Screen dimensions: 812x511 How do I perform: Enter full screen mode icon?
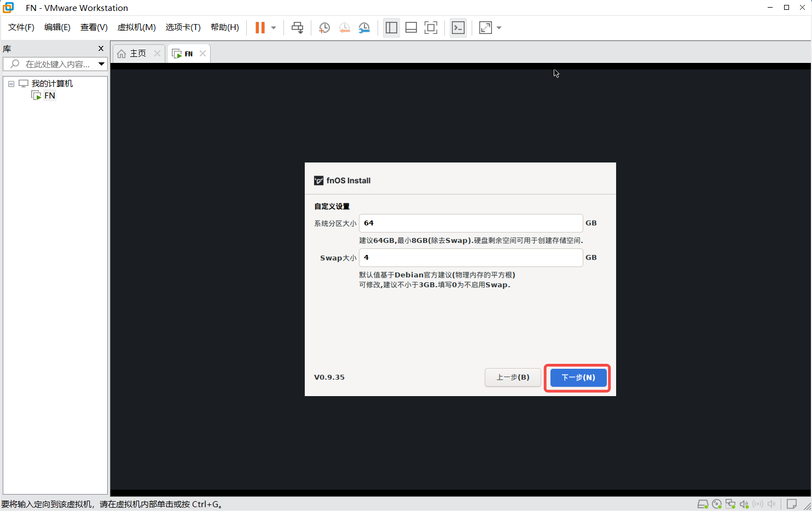(x=431, y=27)
